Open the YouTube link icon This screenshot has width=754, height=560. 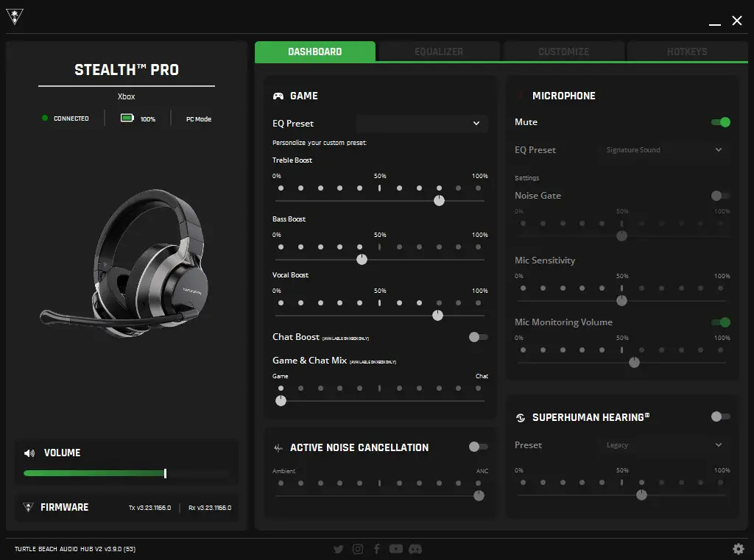(x=395, y=549)
